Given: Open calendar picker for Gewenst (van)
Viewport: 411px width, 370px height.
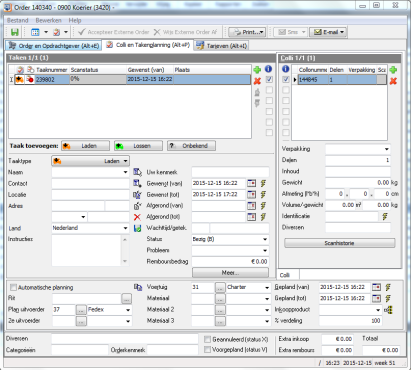Looking at the screenshot, I should (x=252, y=183).
